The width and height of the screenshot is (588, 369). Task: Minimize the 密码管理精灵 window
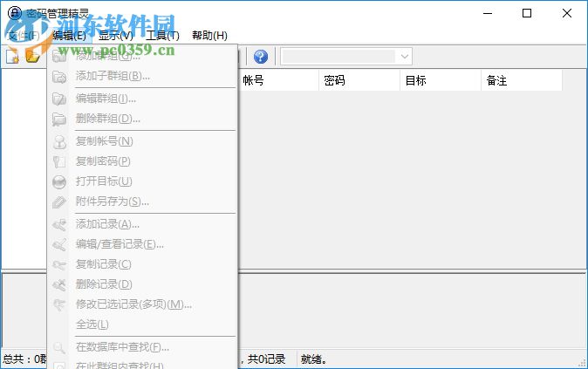(488, 13)
